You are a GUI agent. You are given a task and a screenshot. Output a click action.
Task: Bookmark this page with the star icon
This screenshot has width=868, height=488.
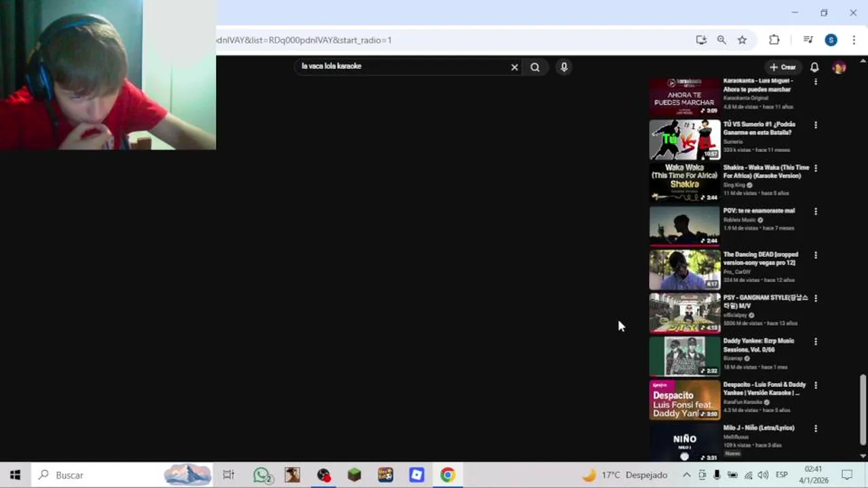click(742, 40)
